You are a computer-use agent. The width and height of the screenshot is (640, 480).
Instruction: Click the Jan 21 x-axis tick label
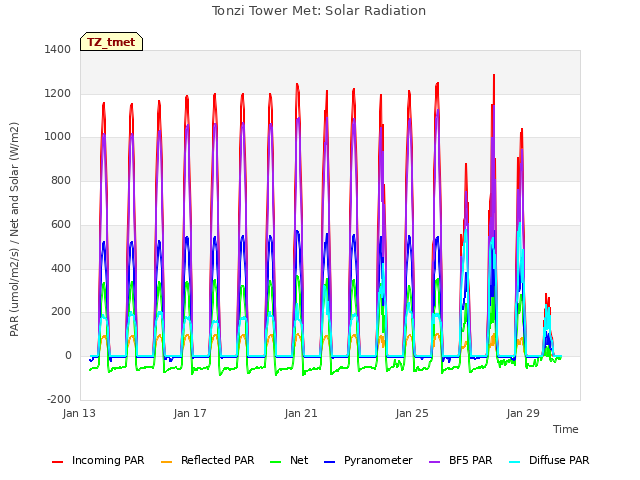[x=301, y=413]
